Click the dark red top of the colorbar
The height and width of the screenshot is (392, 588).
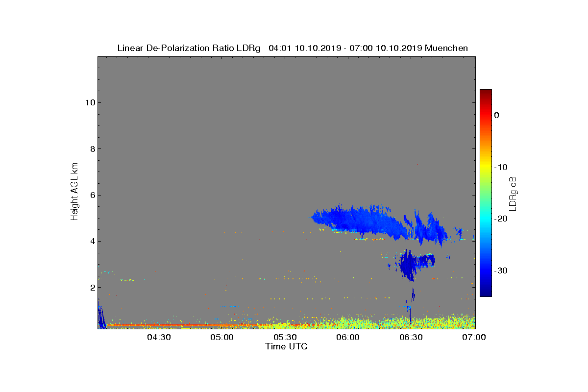486,93
